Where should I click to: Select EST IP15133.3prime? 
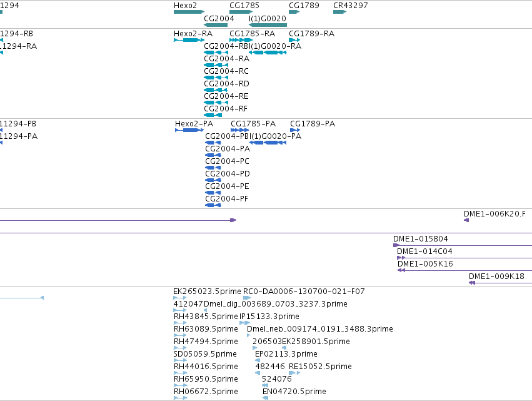coord(269,317)
